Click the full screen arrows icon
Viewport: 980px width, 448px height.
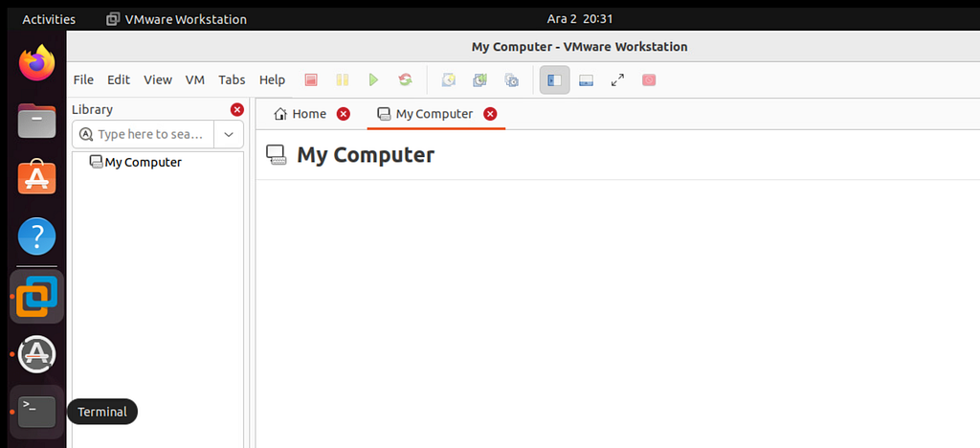point(617,80)
